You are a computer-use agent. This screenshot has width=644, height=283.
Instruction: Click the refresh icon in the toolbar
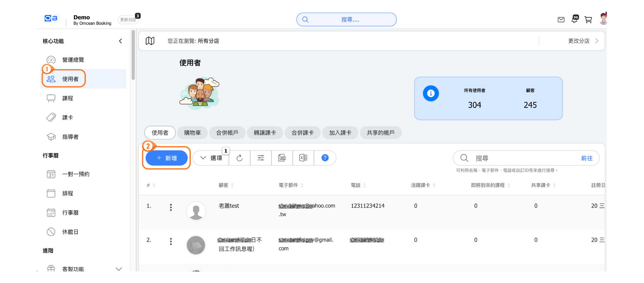point(240,158)
